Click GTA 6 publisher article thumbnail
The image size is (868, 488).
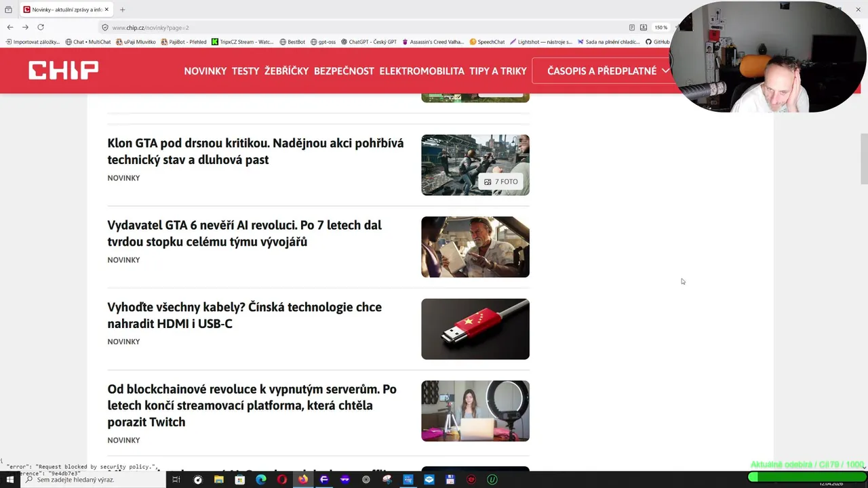(x=475, y=247)
